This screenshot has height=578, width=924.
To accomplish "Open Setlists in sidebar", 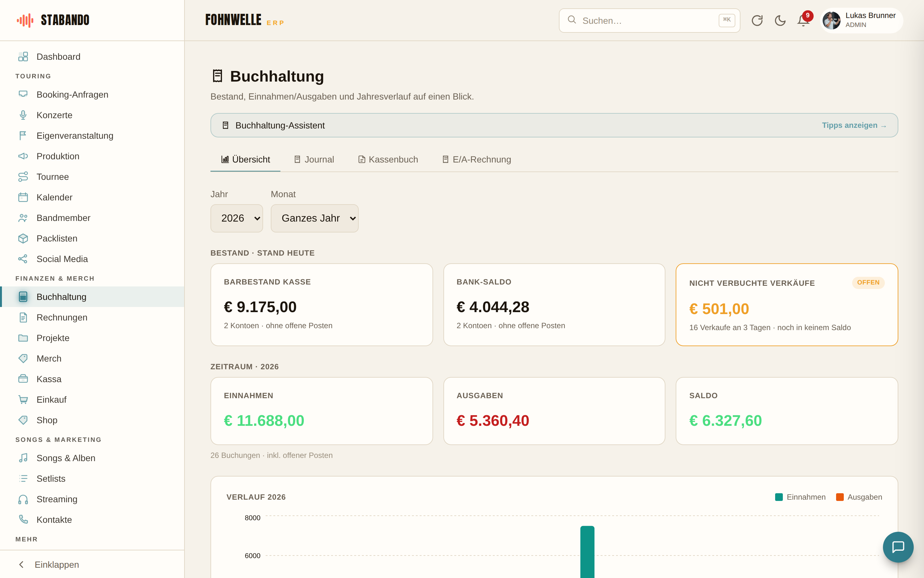I will pyautogui.click(x=92, y=478).
